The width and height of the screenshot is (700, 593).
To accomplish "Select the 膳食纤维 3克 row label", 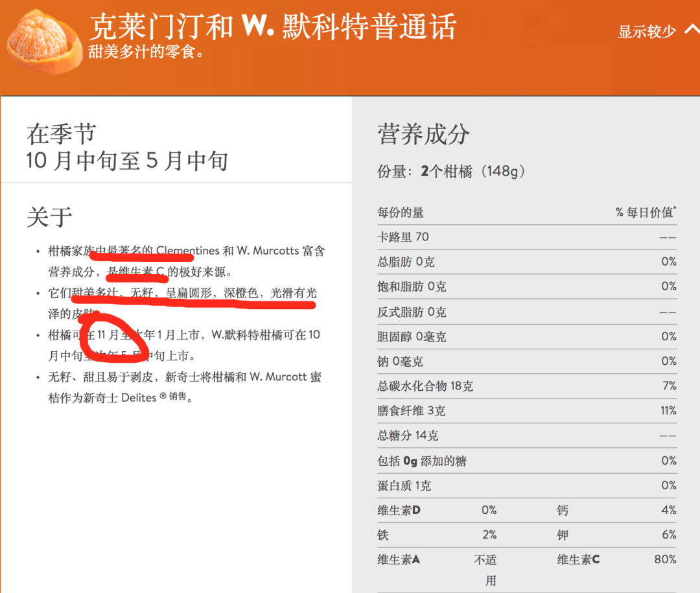I will pos(411,411).
